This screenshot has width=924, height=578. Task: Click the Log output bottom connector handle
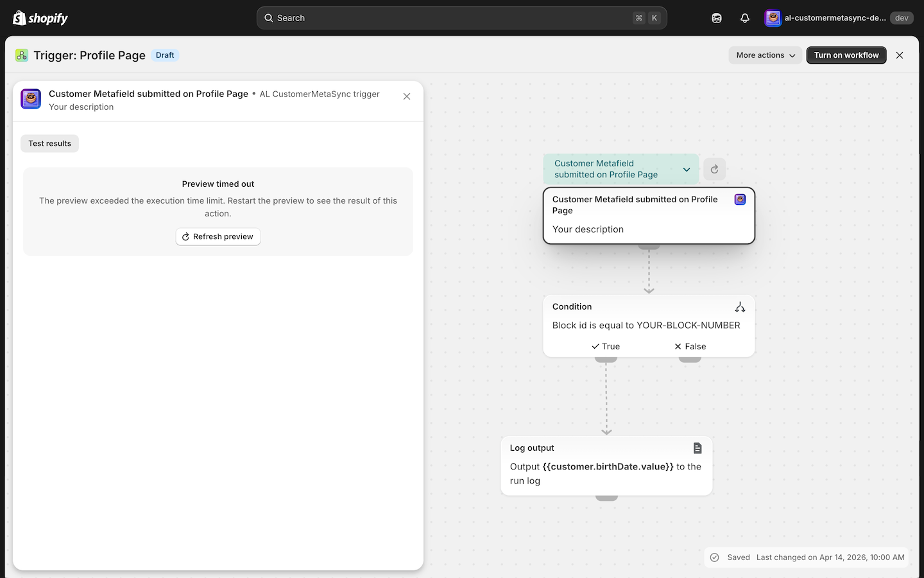coord(606,498)
